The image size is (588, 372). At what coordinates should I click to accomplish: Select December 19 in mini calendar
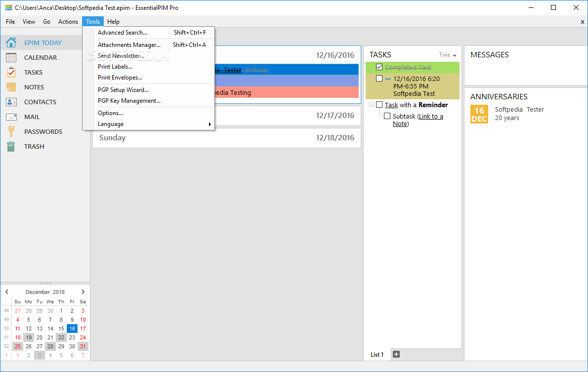29,337
